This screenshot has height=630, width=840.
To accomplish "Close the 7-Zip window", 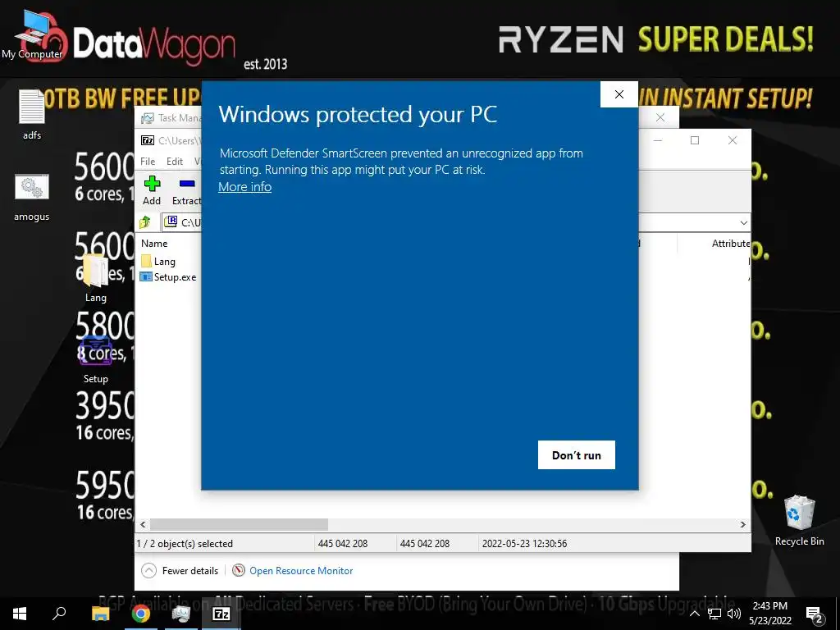I will click(x=733, y=140).
